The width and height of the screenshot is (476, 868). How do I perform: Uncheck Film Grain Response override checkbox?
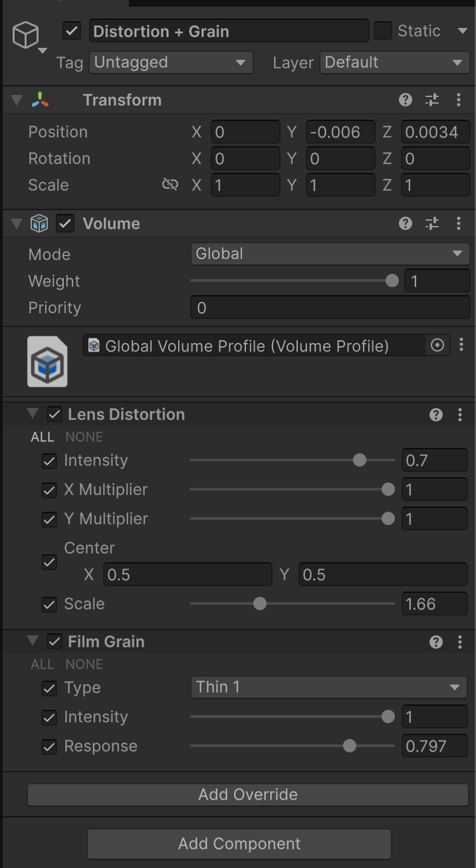pos(49,746)
